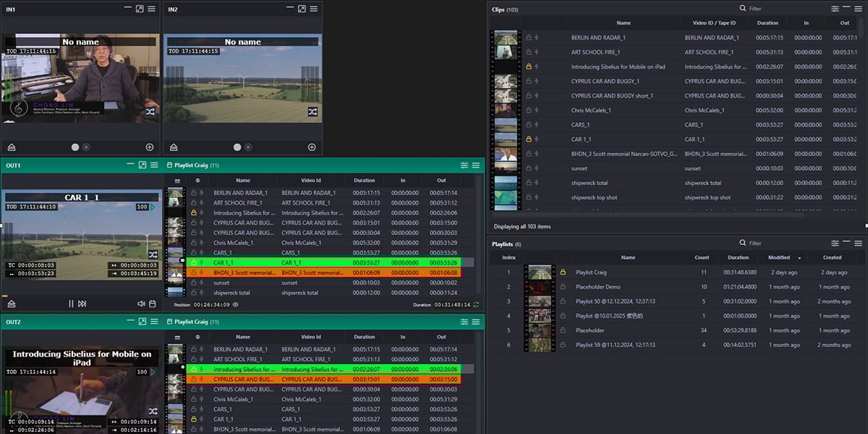Open the column settings in OUT2 playlist header
868x434 pixels.
(x=464, y=321)
